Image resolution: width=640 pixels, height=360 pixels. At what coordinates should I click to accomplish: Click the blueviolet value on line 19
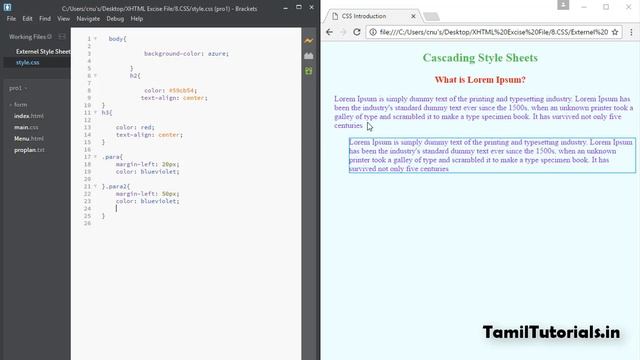pyautogui.click(x=158, y=172)
